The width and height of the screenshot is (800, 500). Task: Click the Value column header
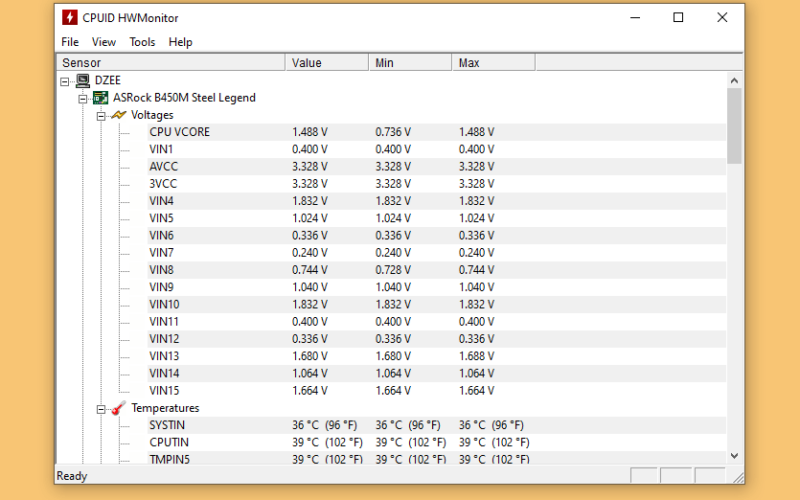[327, 63]
